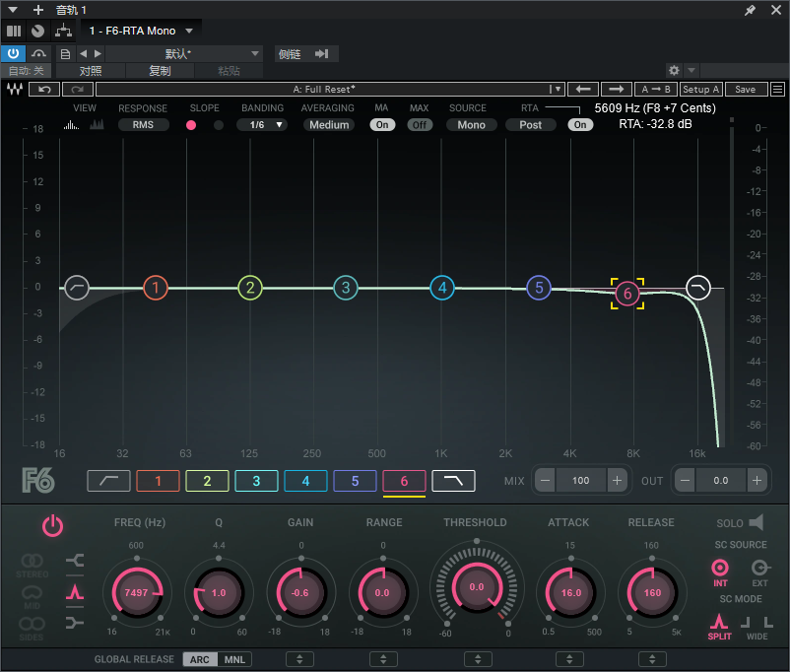Select the low shelf filter shape icon
This screenshot has width=790, height=672.
pyautogui.click(x=75, y=560)
